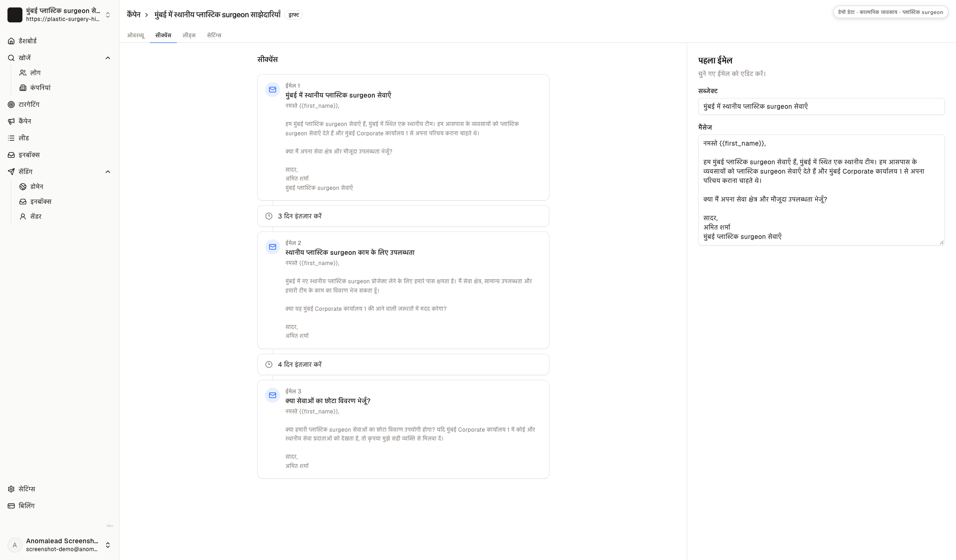Select the ईमेल 3 sequence card
This screenshot has width=956, height=560.
tap(403, 429)
